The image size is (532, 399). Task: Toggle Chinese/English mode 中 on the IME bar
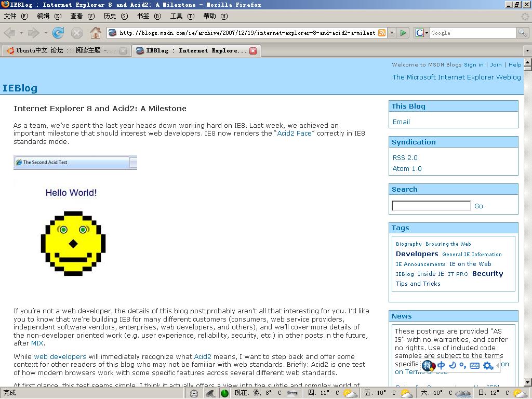[x=441, y=365]
